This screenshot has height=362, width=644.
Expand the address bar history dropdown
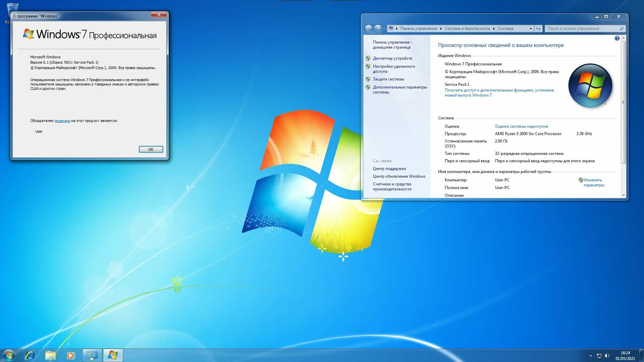[x=531, y=28]
